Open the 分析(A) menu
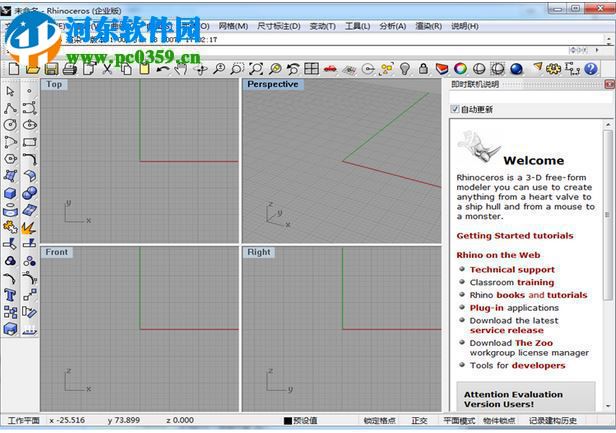 point(392,26)
